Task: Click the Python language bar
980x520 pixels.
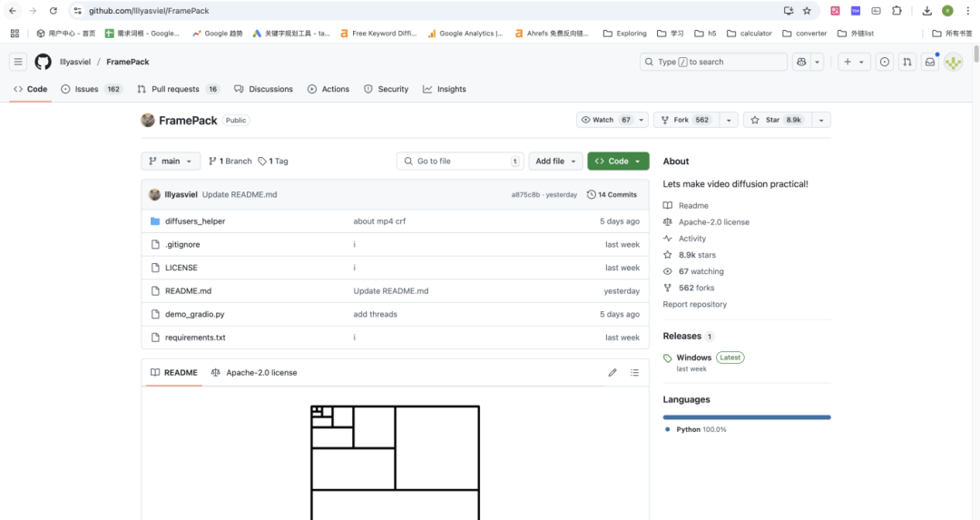Action: pyautogui.click(x=747, y=417)
